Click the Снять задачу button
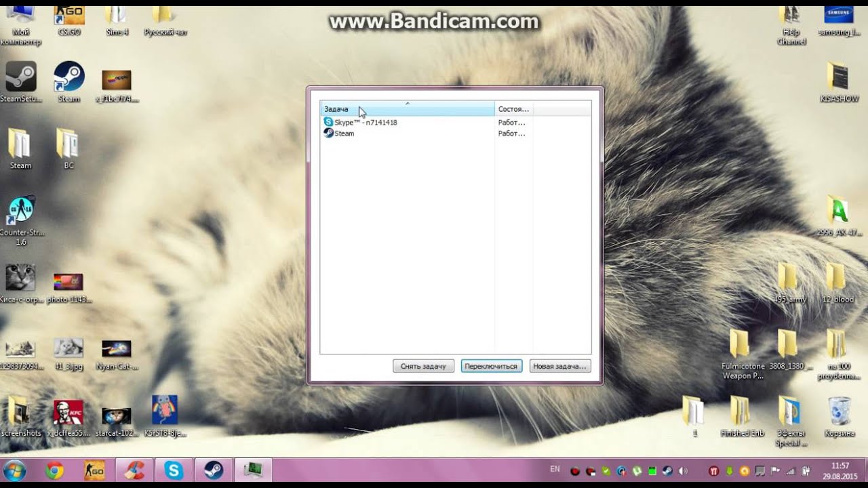Image resolution: width=868 pixels, height=488 pixels. tap(423, 366)
